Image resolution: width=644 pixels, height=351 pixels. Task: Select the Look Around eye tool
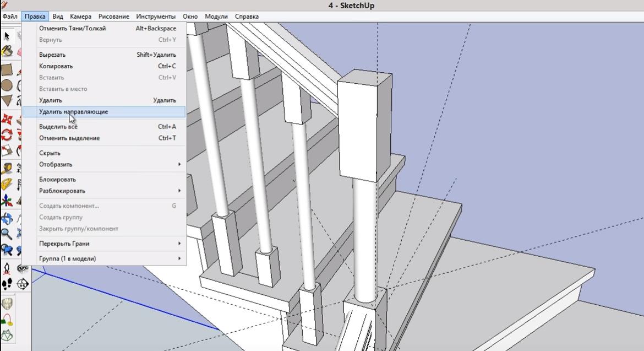tap(23, 269)
